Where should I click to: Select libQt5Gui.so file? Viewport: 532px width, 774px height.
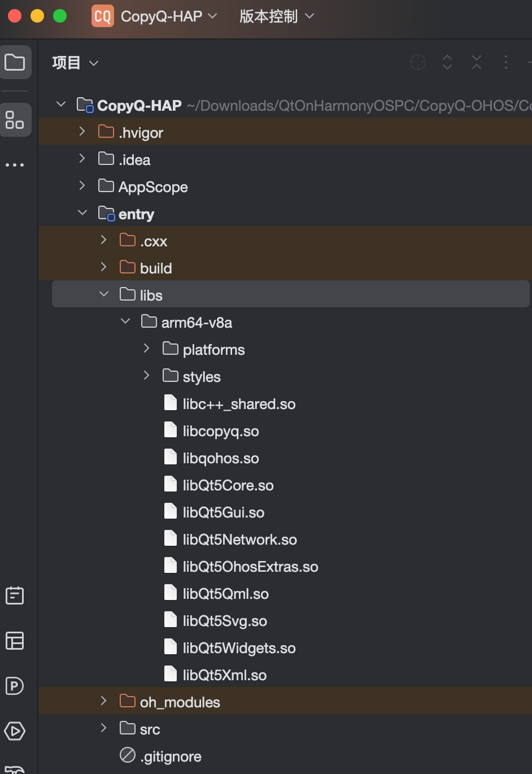[224, 512]
